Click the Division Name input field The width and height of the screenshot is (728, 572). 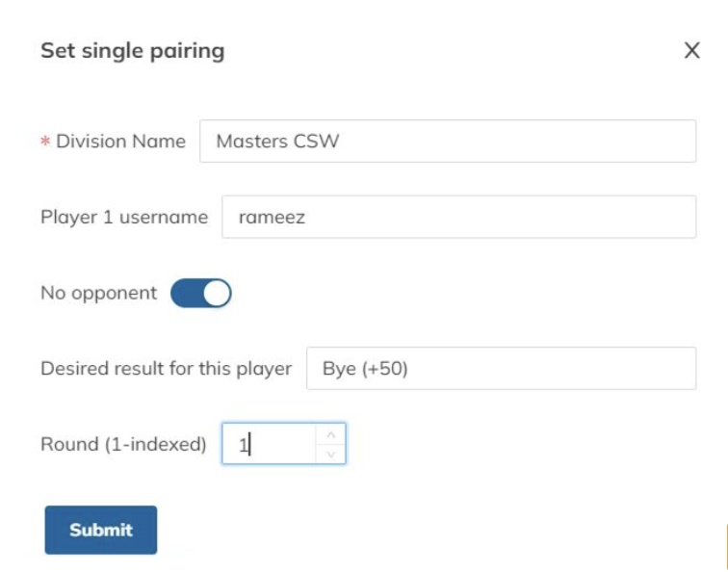coord(447,142)
